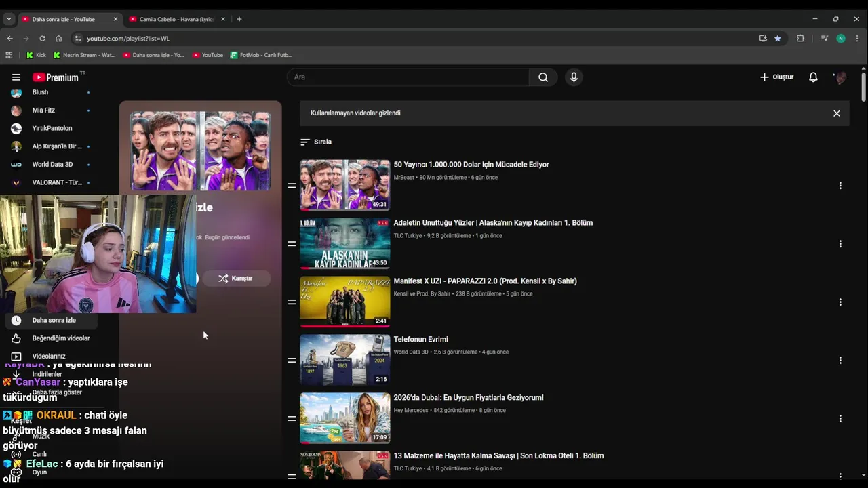Close the 'Daha sonra izle - YouTube' tab
This screenshot has width=868, height=488.
(x=115, y=19)
